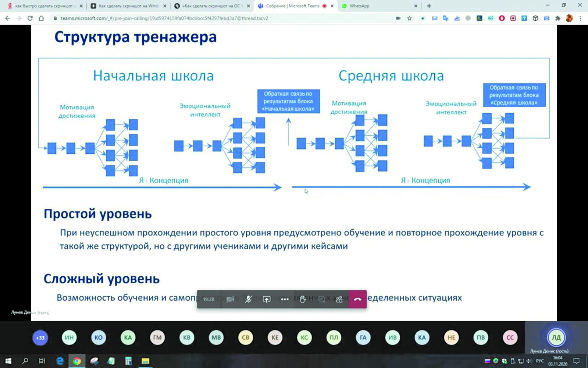Screen dimensions: 588x368
Task: Open a new browser tab
Action: coord(429,6)
